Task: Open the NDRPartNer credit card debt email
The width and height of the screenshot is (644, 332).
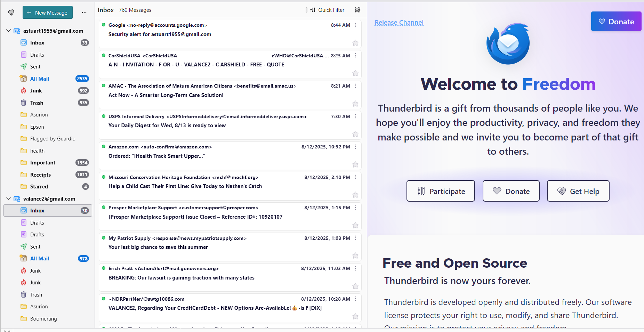Action: pos(230,308)
